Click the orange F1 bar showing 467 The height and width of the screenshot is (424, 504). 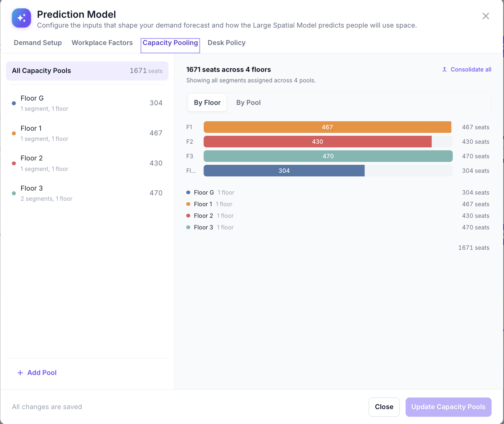[327, 127]
